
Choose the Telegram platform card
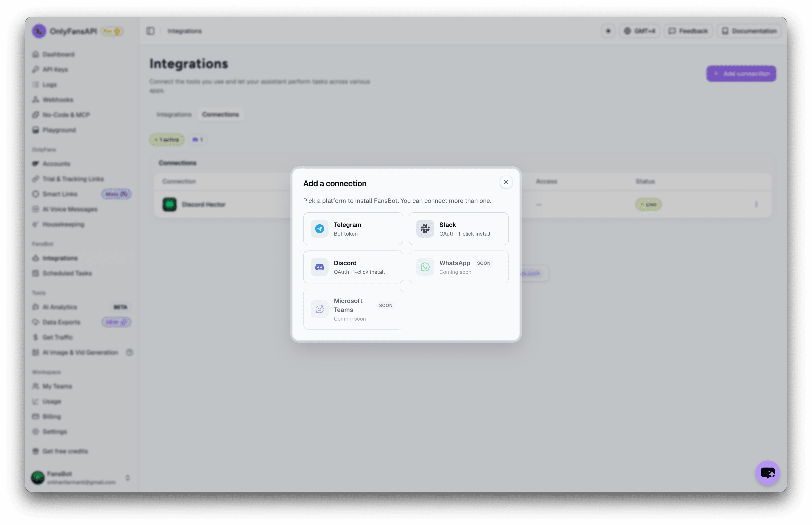(x=353, y=229)
